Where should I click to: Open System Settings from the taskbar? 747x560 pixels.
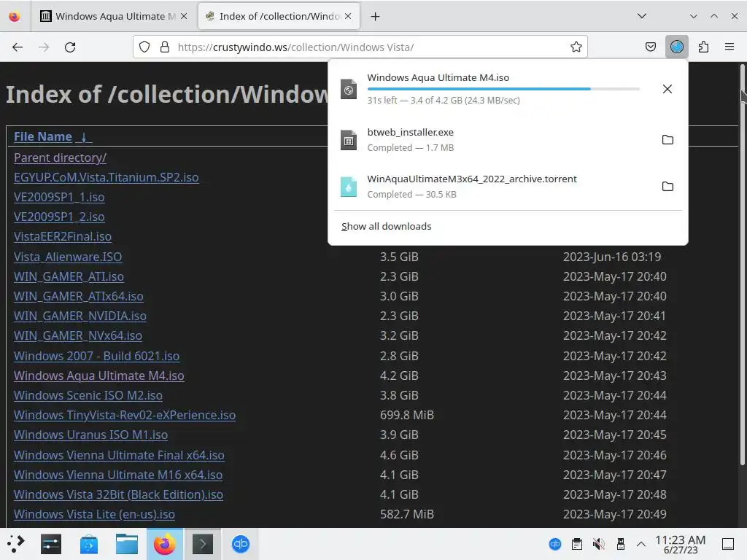point(51,544)
